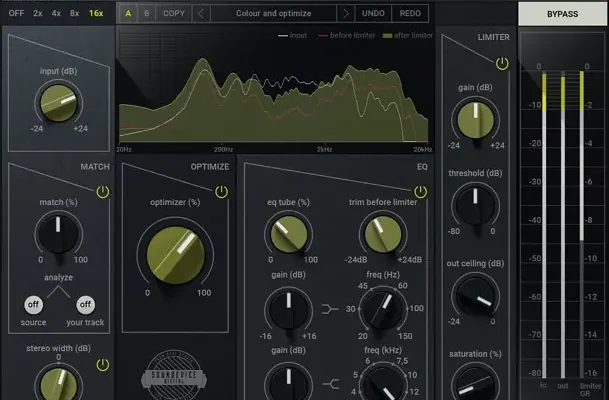Screen dimensions: 609x400
Task: Switch oversampling to OFF
Action: point(17,13)
